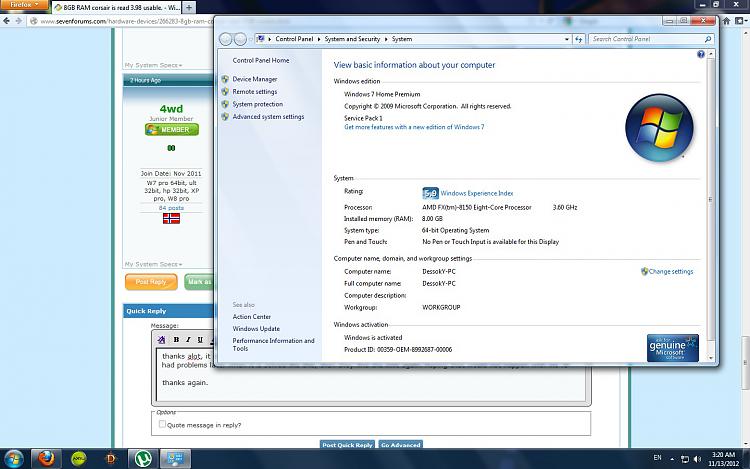
Task: Click the search magnifier icon in Control Panel
Action: pyautogui.click(x=708, y=39)
